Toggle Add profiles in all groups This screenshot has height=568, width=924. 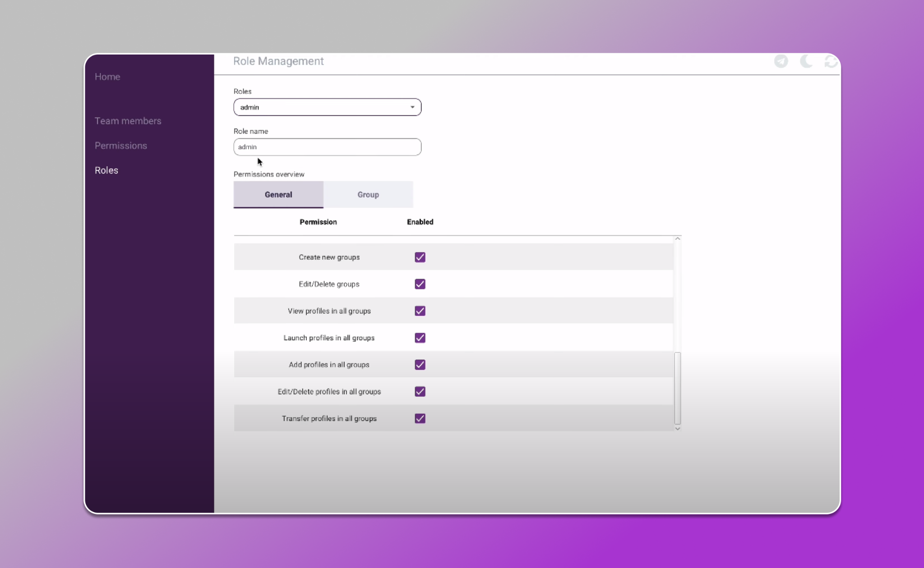point(420,365)
